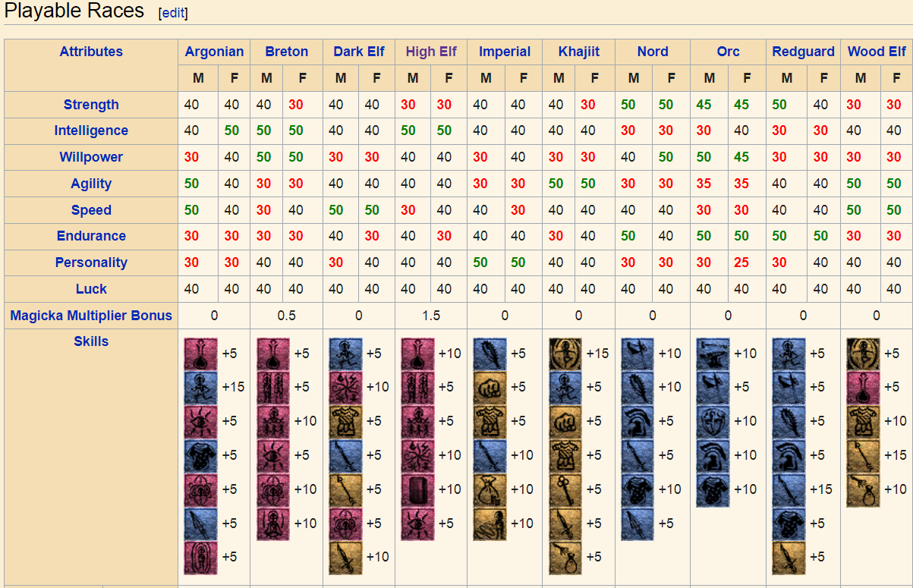Image resolution: width=913 pixels, height=588 pixels.
Task: Open the Magicka Multiplier Bonus link
Action: pyautogui.click(x=91, y=316)
